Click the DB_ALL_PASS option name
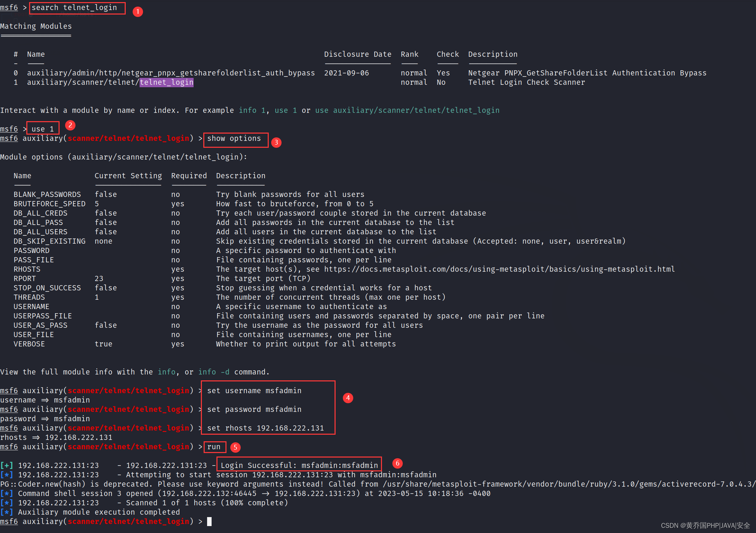756x533 pixels. point(38,223)
